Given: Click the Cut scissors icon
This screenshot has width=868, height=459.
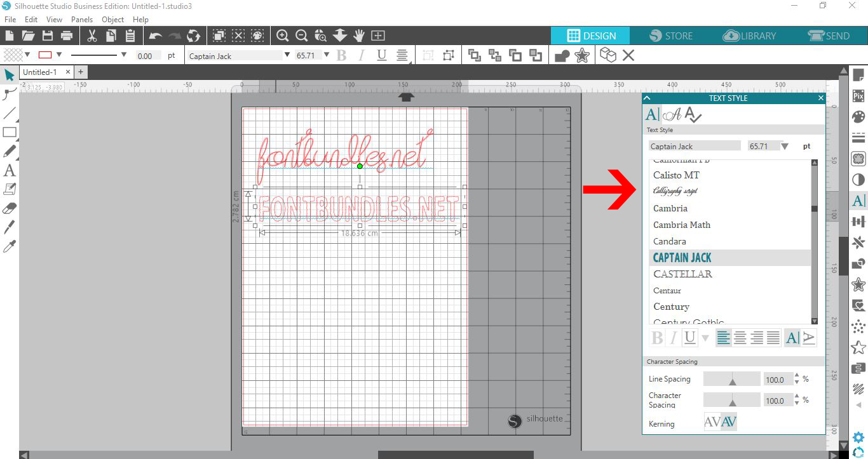Looking at the screenshot, I should click(92, 36).
